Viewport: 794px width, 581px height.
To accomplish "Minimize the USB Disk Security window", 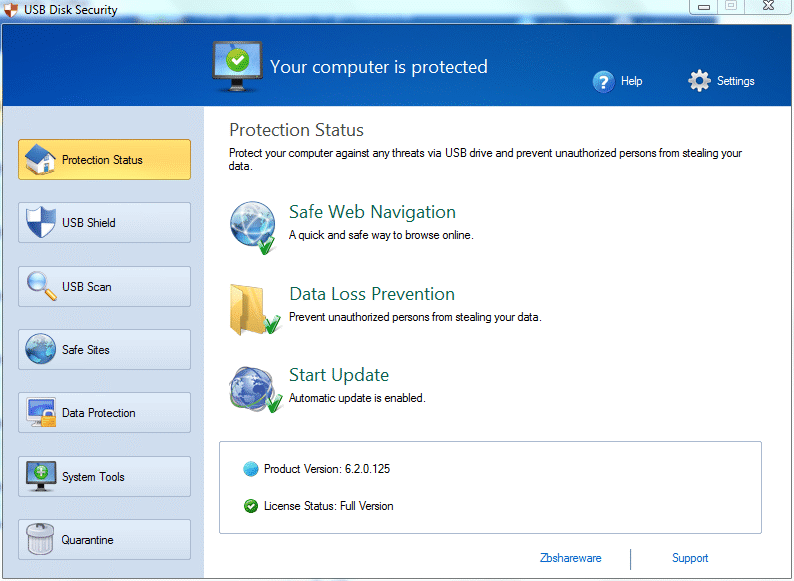I will [704, 7].
